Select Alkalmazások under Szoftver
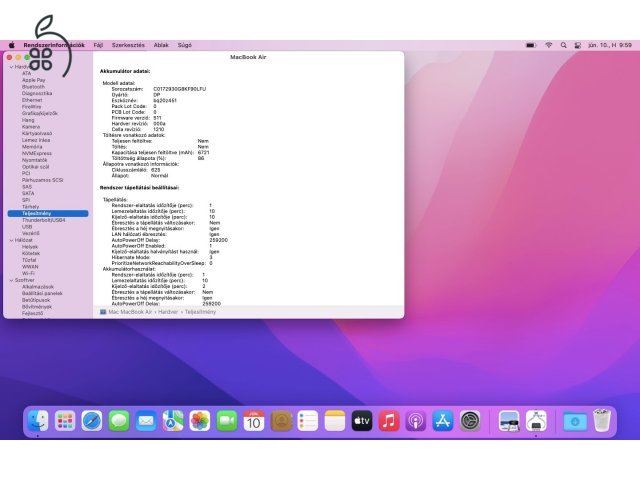 coord(38,287)
